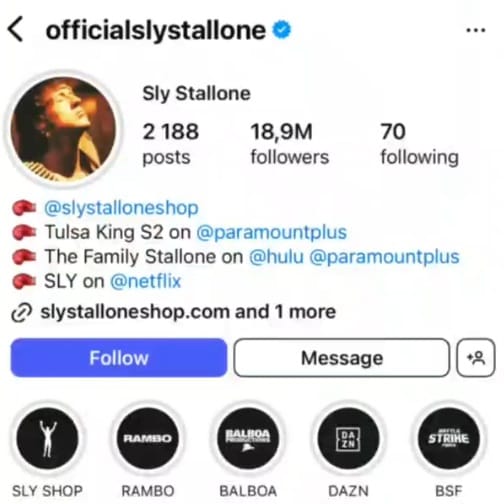Open the BSF story highlight
The width and height of the screenshot is (504, 504).
point(449,438)
